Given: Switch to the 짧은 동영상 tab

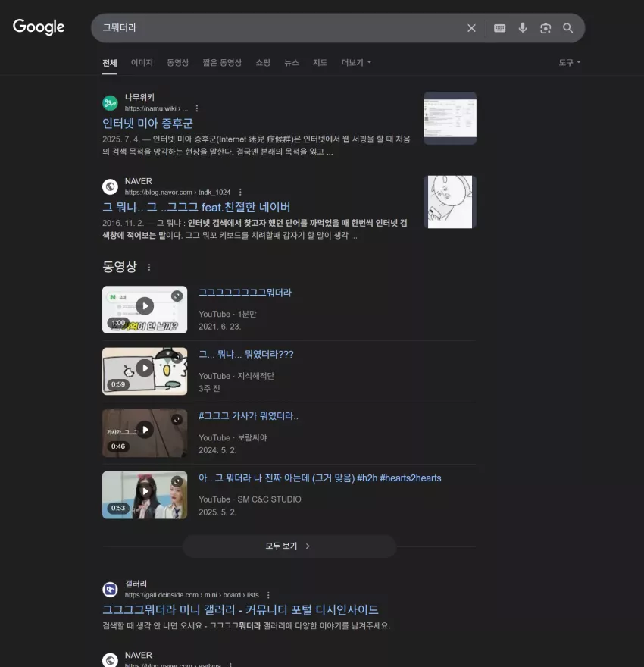Looking at the screenshot, I should click(222, 62).
